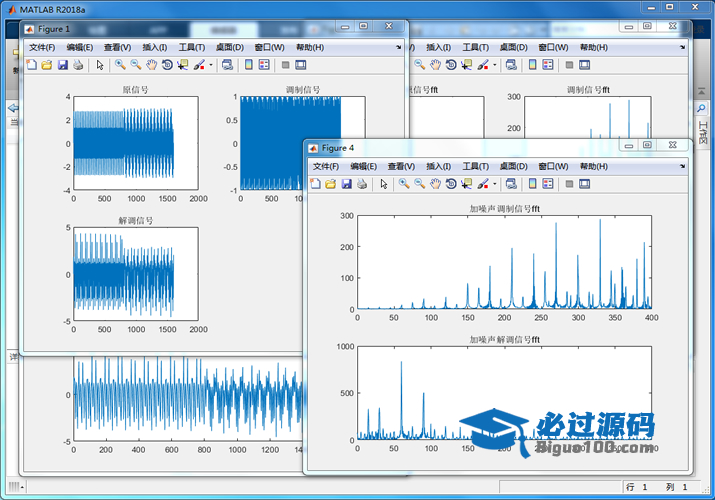
Task: Open 工具(T) menu in Figure 1
Action: click(x=192, y=47)
